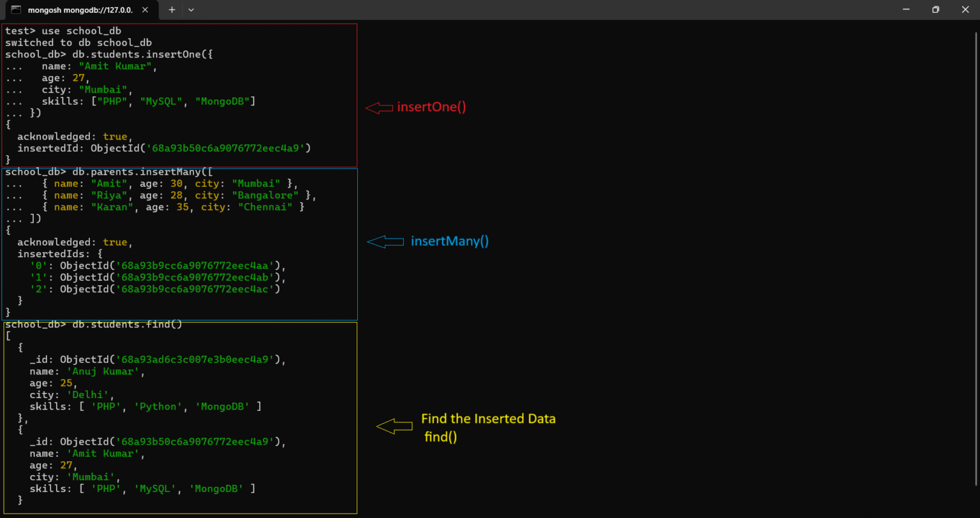Click the blue insertMany annotation arrow
This screenshot has height=518, width=980.
(x=385, y=241)
